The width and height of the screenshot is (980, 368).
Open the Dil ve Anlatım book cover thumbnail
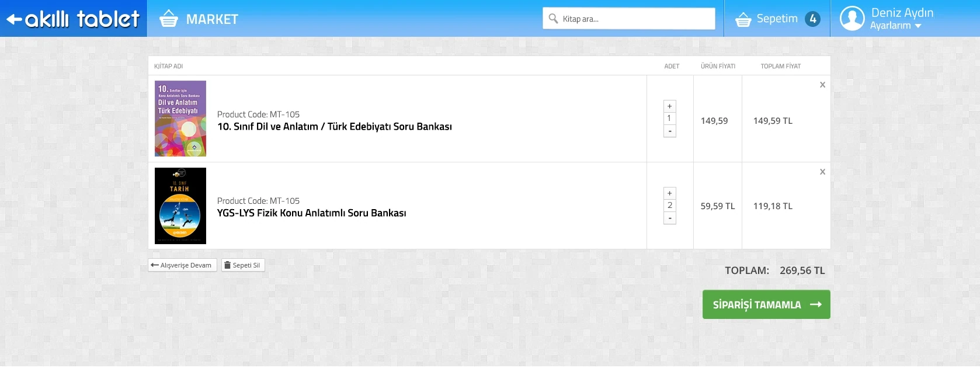(x=180, y=119)
